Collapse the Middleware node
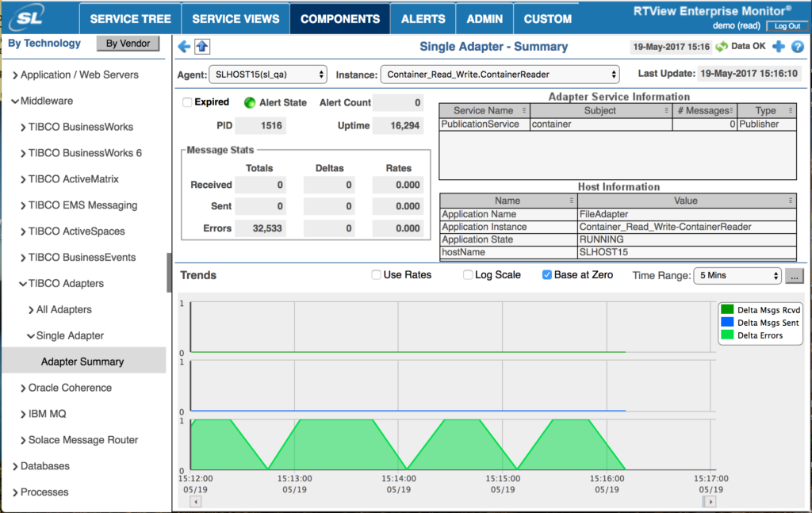 coord(15,101)
